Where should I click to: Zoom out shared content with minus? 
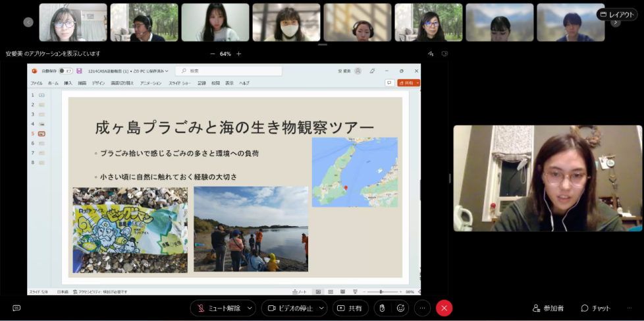click(x=212, y=54)
